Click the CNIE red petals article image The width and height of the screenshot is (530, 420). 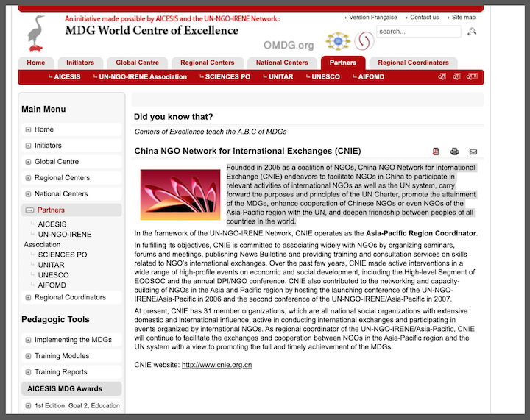tap(180, 195)
